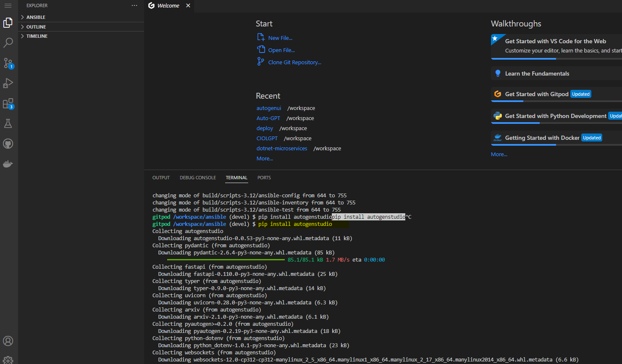Viewport: 622px width, 364px height.
Task: Switch to the OUTPUT panel tab
Action: click(161, 178)
